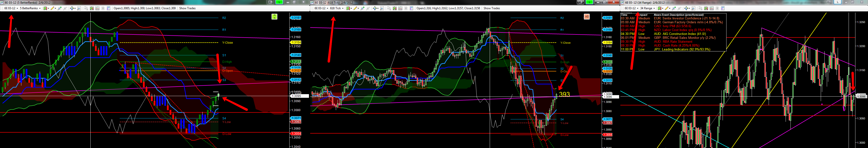Select crosshair cursor icon in 34 Range toolbar

point(687,8)
